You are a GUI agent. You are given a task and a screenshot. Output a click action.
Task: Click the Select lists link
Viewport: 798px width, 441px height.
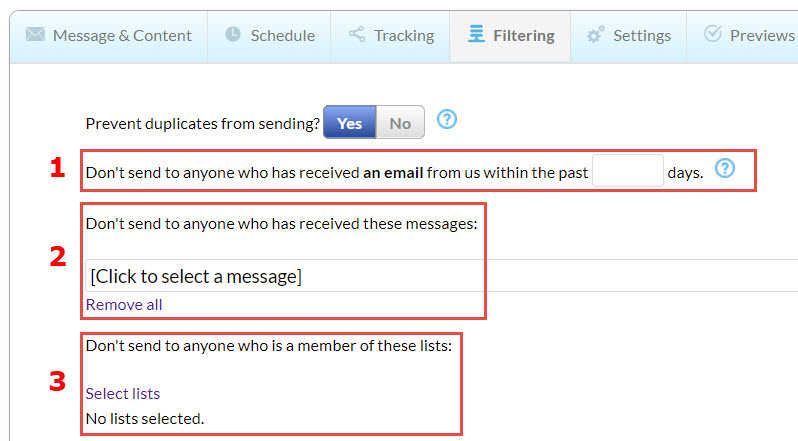[x=123, y=393]
